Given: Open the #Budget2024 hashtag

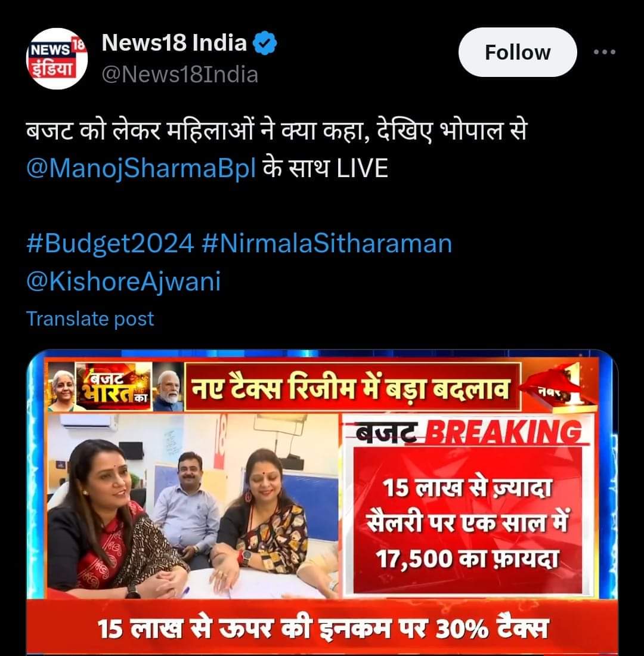Looking at the screenshot, I should 110,243.
